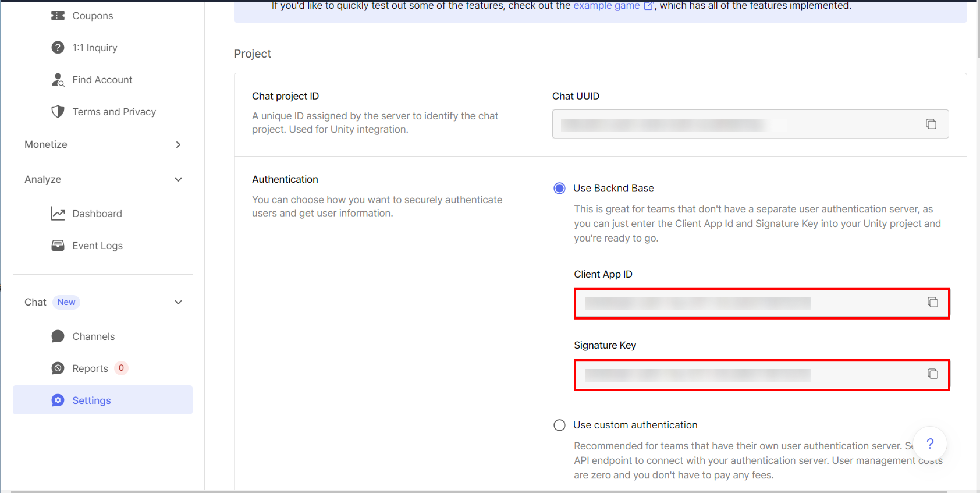980x493 pixels.
Task: Expand the Monetize section chevron
Action: click(x=178, y=144)
